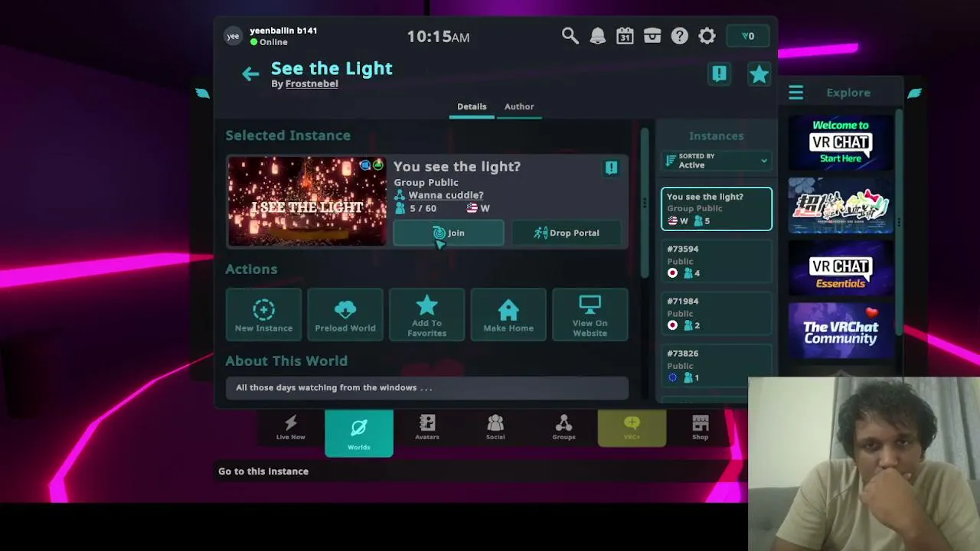
Task: Click the 10:15AM clock
Action: coord(438,37)
